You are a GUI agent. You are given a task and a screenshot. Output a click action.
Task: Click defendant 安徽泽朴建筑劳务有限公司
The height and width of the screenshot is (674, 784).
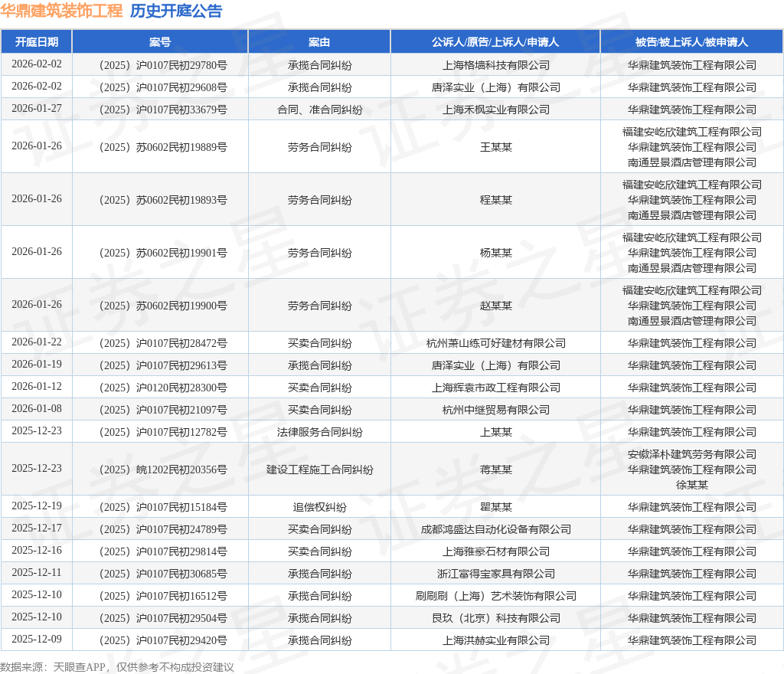coord(692,454)
